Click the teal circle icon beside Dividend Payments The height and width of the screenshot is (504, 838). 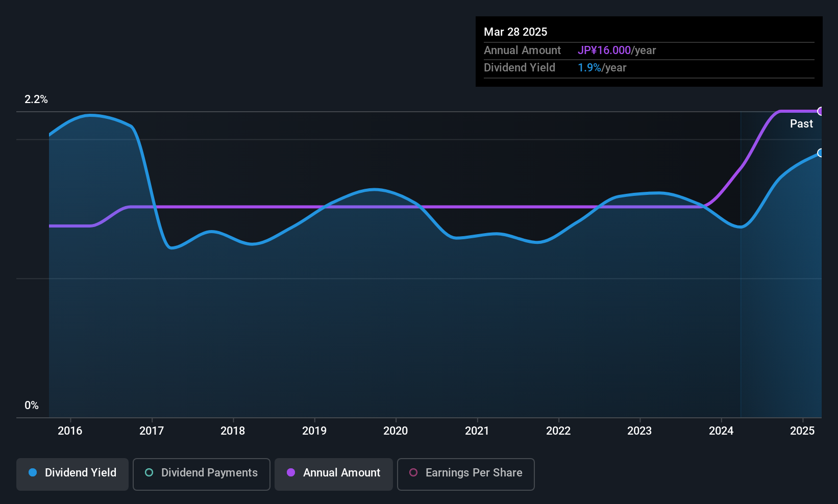(x=149, y=473)
